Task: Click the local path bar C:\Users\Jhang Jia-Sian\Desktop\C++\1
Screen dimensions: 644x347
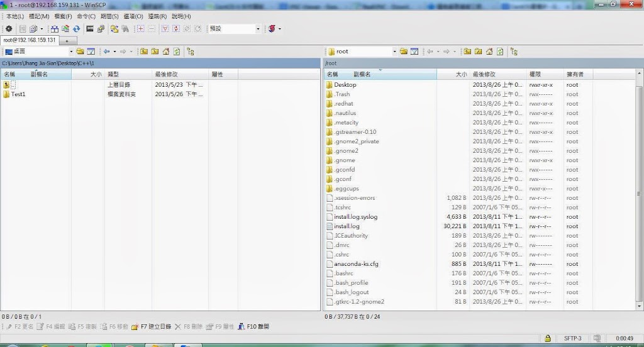Action: click(x=160, y=63)
